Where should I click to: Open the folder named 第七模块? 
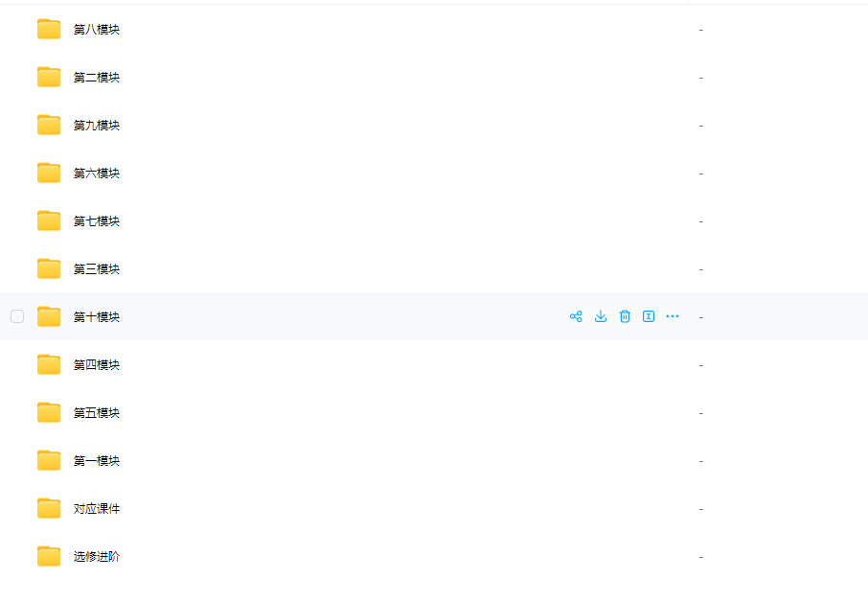pyautogui.click(x=97, y=221)
